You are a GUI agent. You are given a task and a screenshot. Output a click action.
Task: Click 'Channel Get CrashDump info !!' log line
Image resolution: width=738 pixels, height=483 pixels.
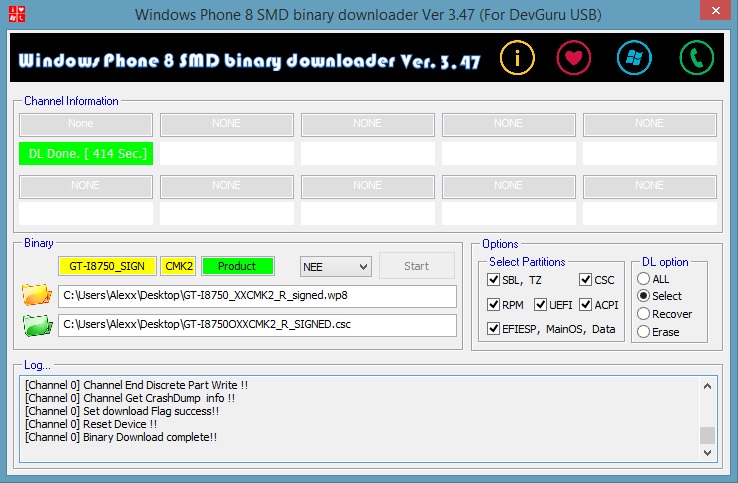click(x=130, y=398)
